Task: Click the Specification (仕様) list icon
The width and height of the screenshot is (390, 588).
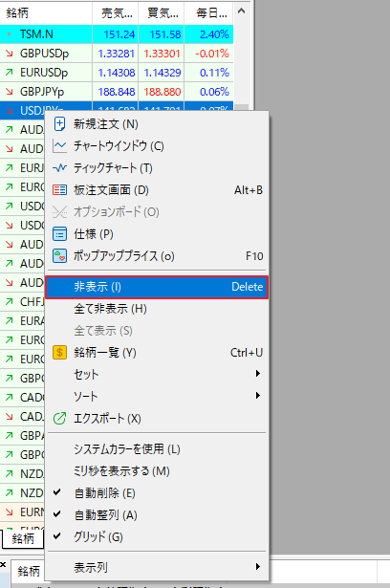Action: (59, 234)
